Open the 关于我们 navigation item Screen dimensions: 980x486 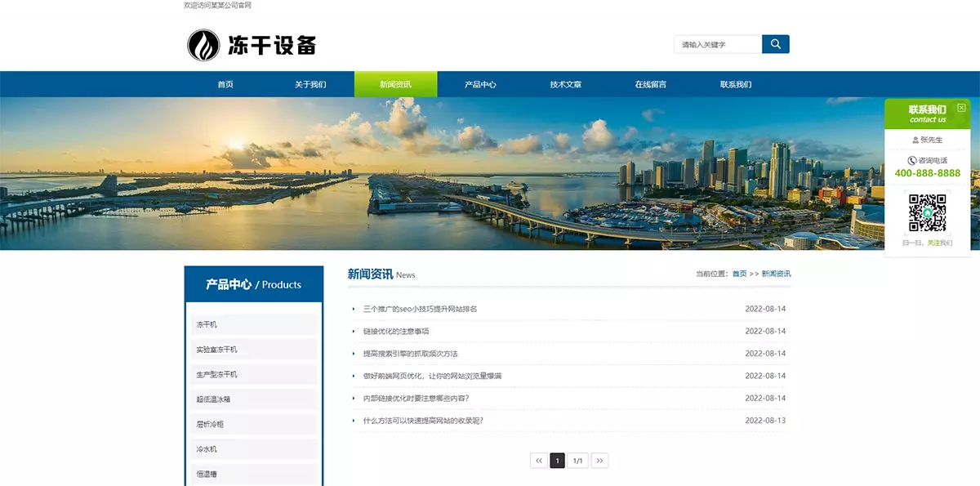pos(310,84)
